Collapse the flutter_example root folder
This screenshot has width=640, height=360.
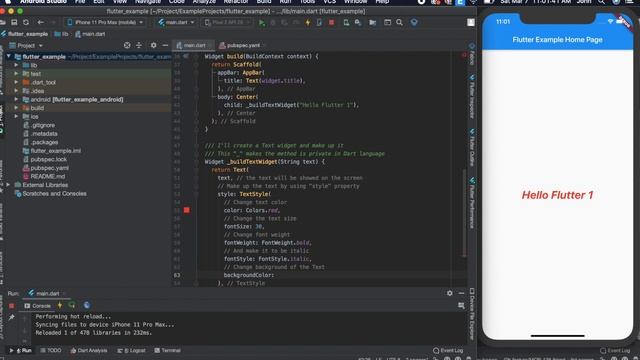pos(9,57)
